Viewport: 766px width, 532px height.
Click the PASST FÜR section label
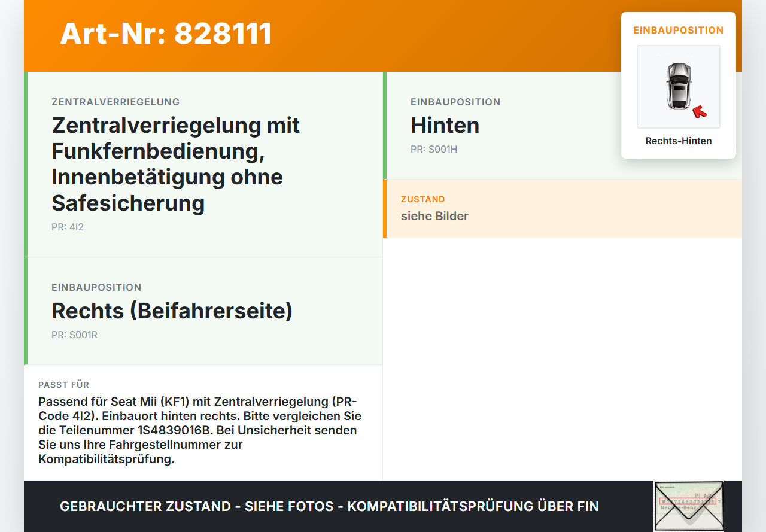pyautogui.click(x=63, y=385)
